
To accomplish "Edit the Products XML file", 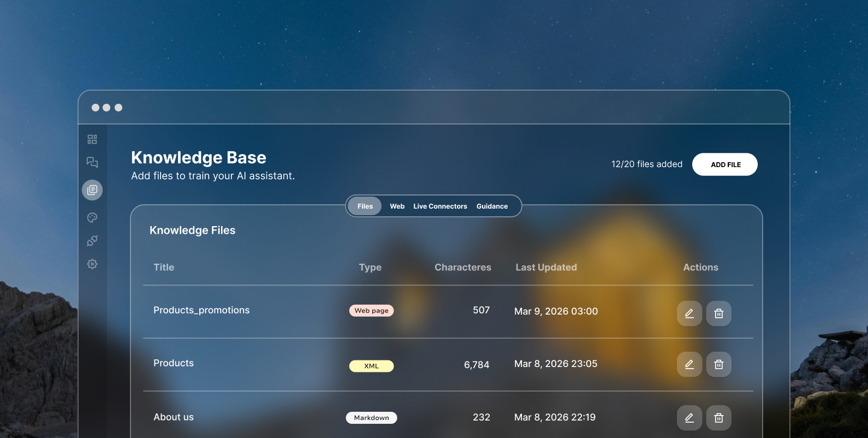I will [x=689, y=364].
